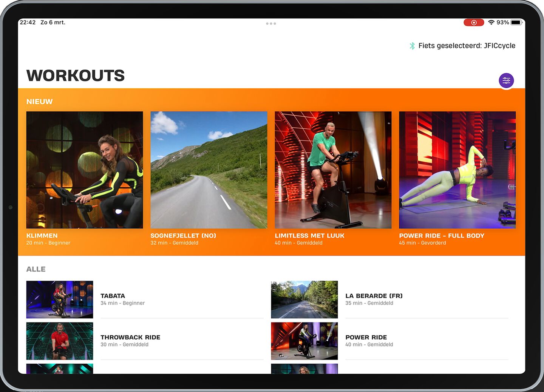Select the Limitless met Luuk workout image
Image resolution: width=544 pixels, height=392 pixels.
pyautogui.click(x=333, y=170)
